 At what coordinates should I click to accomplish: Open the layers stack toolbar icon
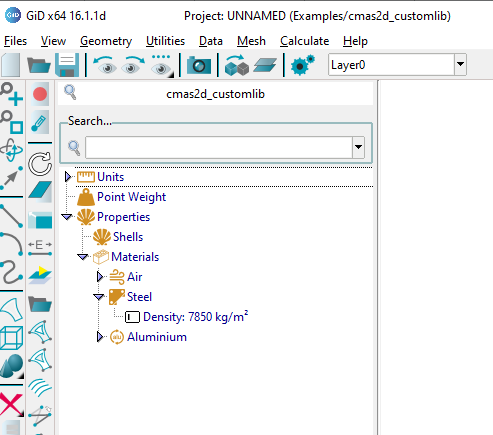[265, 65]
